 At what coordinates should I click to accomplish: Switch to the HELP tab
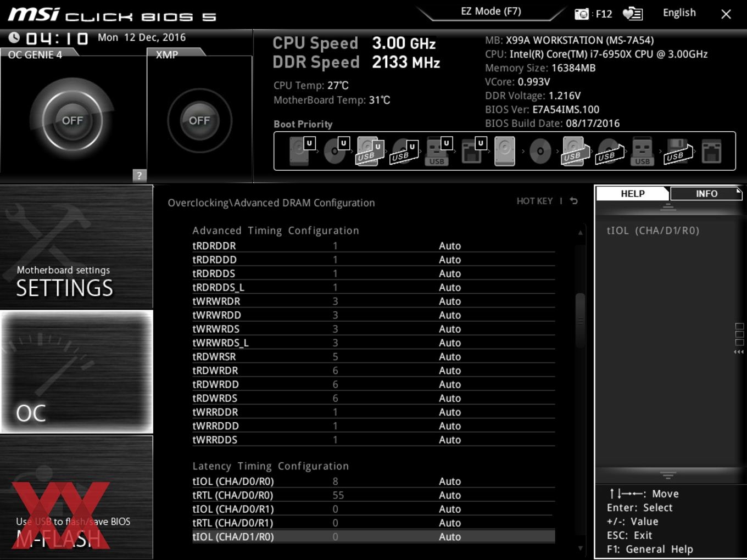[633, 193]
